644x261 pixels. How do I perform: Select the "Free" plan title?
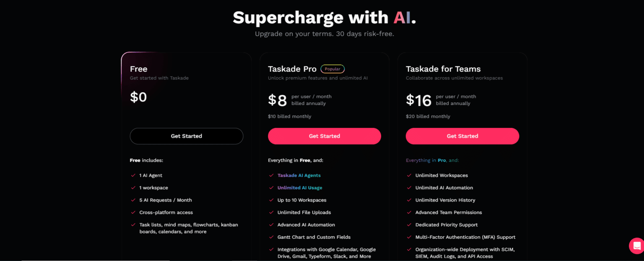138,69
